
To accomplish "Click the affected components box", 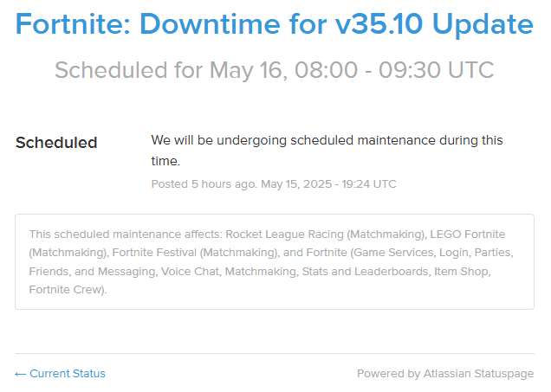I will coord(275,262).
